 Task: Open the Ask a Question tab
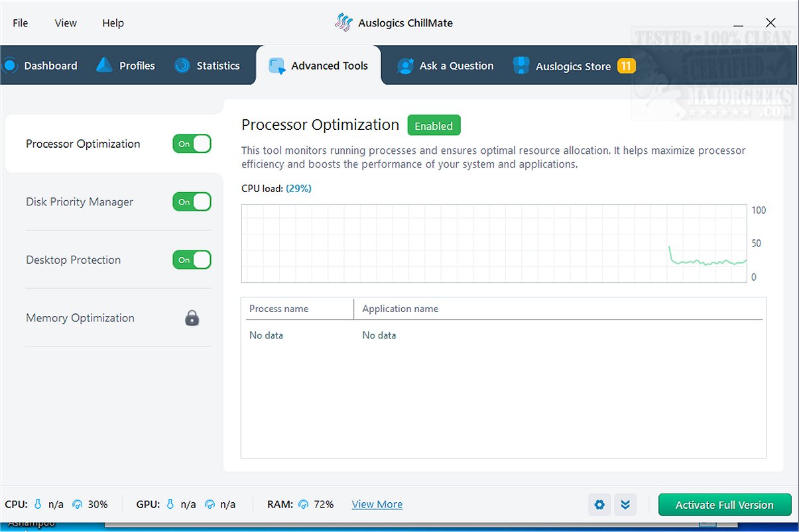click(445, 66)
